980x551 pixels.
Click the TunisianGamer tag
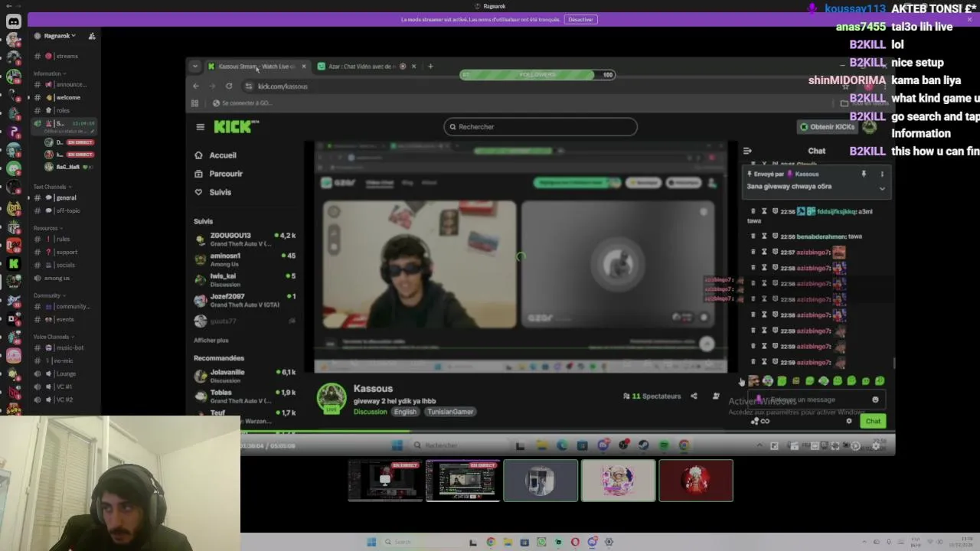click(x=450, y=412)
